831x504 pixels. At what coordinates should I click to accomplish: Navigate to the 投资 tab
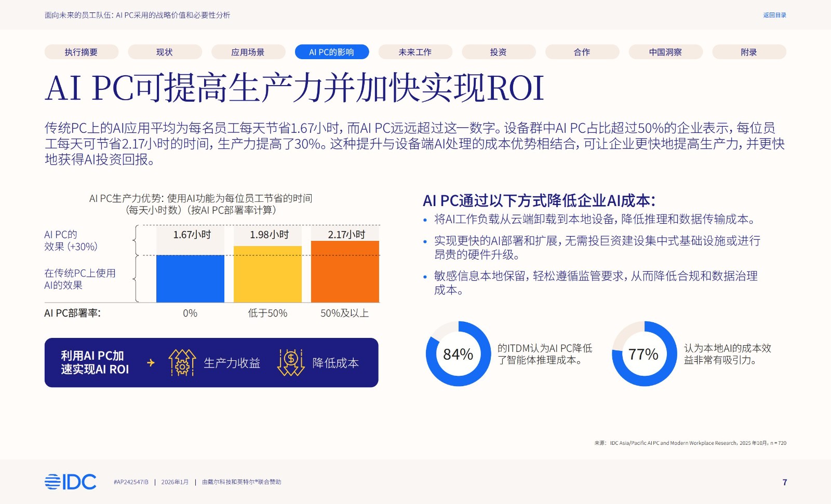click(x=498, y=52)
